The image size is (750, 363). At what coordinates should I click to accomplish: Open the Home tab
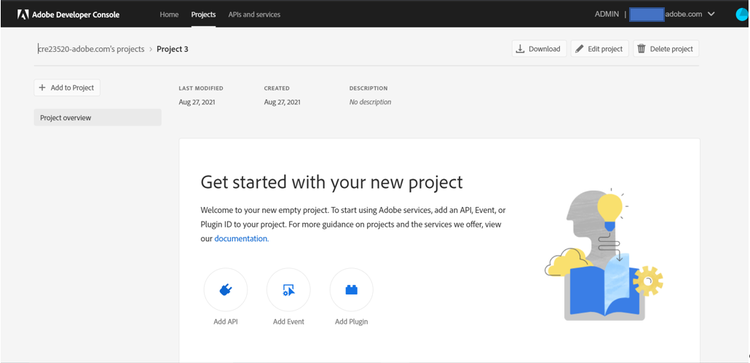(169, 14)
